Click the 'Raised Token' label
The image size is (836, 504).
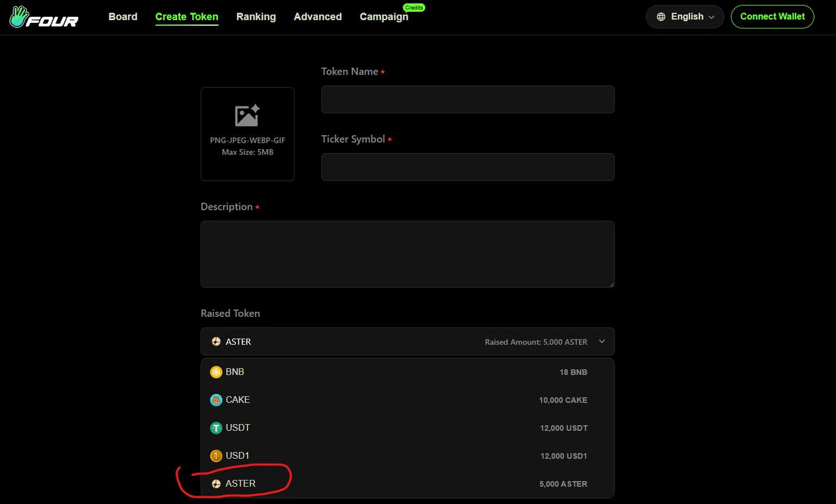pos(230,313)
